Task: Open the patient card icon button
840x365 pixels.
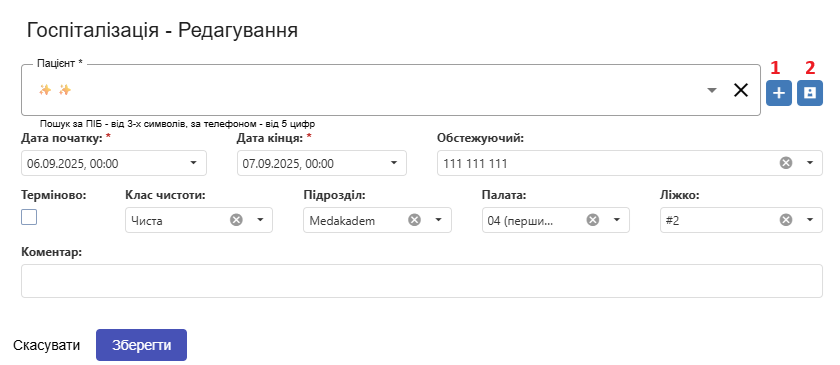Action: tap(810, 93)
